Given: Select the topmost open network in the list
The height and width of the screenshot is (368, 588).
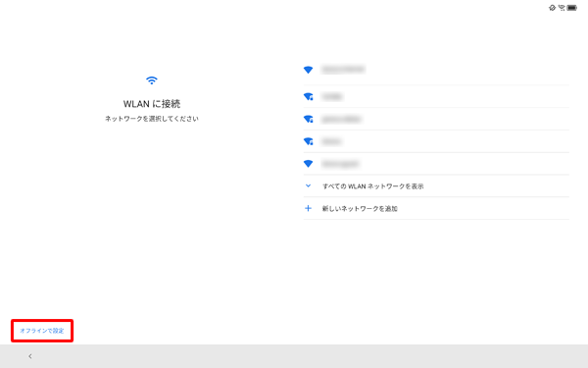Looking at the screenshot, I should pos(436,70).
